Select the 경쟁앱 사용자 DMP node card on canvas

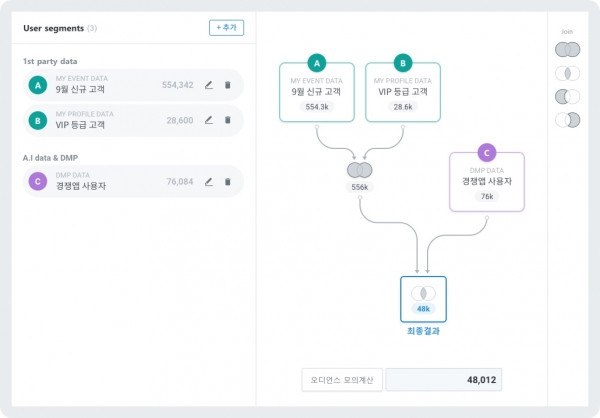[487, 182]
